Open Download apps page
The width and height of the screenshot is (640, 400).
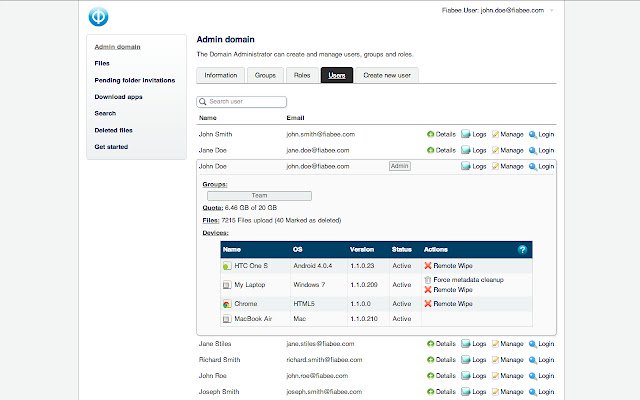click(x=118, y=97)
